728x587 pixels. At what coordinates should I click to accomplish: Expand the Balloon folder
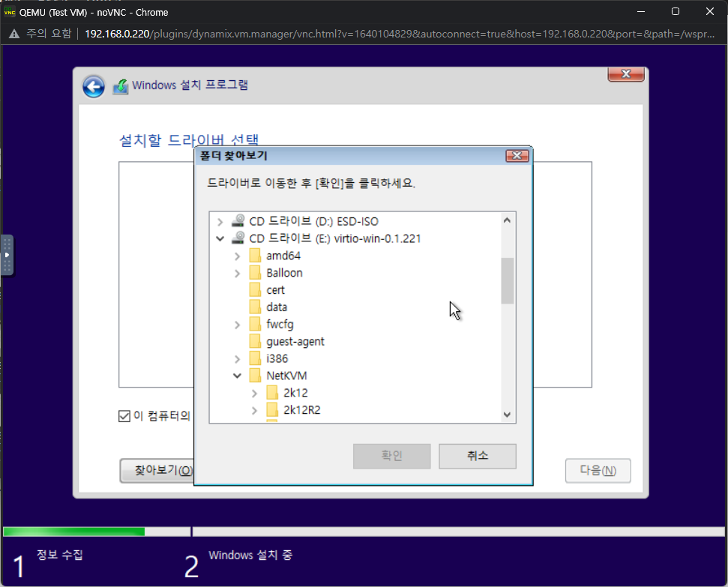(237, 274)
